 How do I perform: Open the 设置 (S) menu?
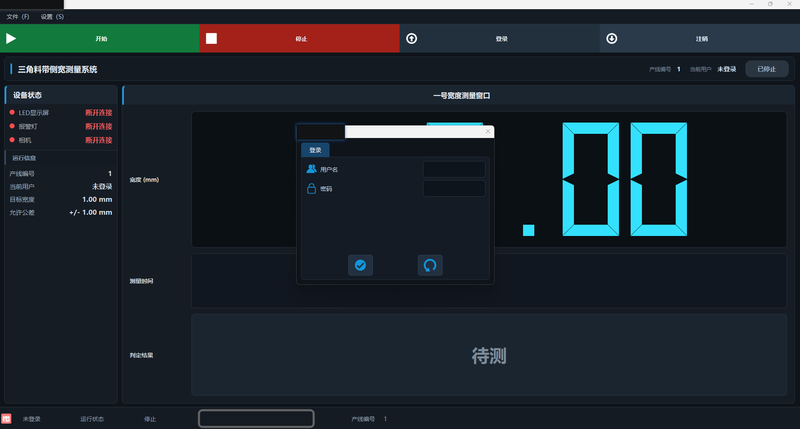point(52,17)
